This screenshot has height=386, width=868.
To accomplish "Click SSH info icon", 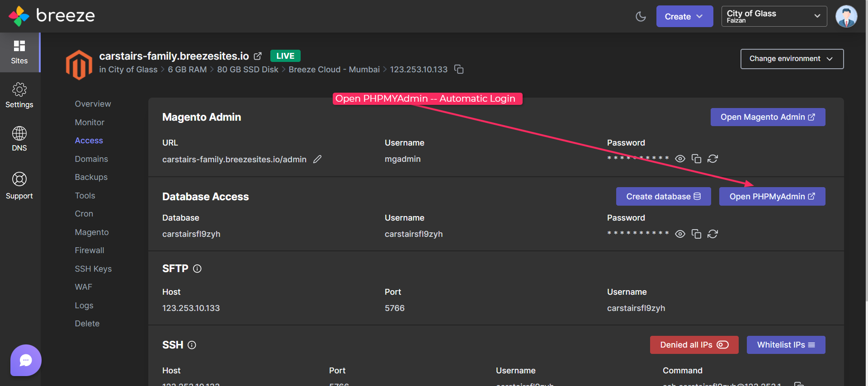I will 192,345.
